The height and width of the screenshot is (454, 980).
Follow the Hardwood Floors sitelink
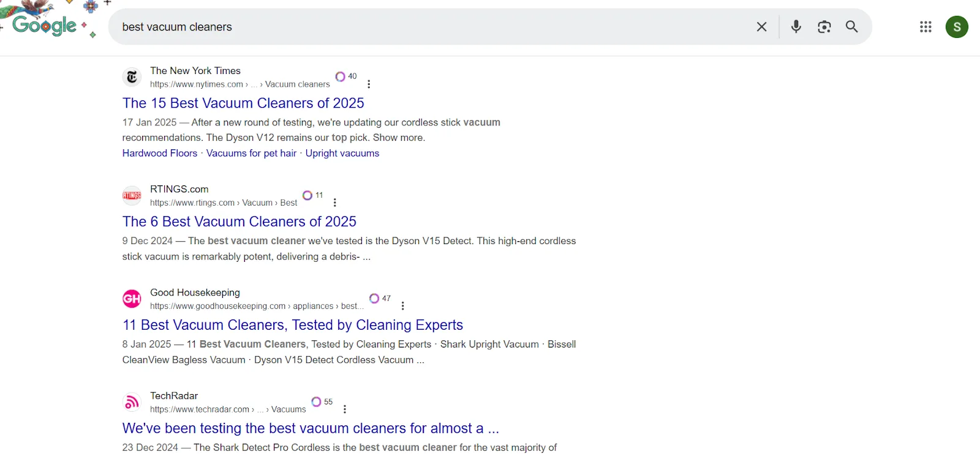(x=160, y=154)
